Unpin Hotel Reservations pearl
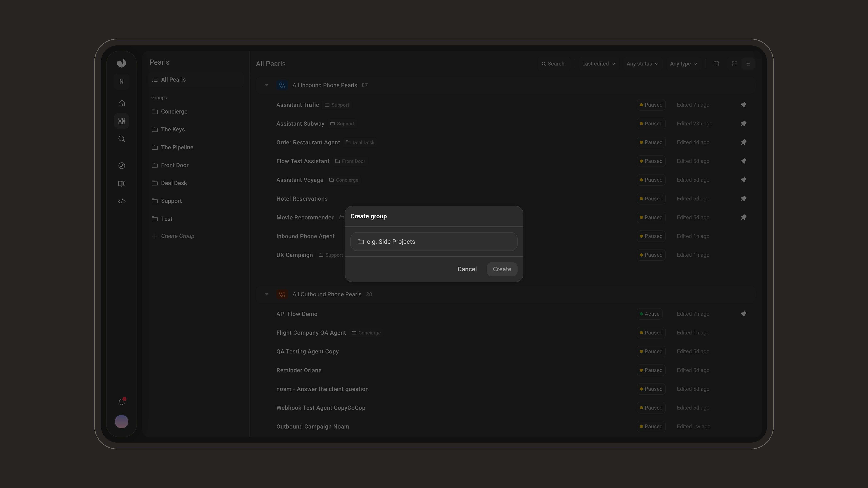Viewport: 868px width, 488px height. coord(744,199)
